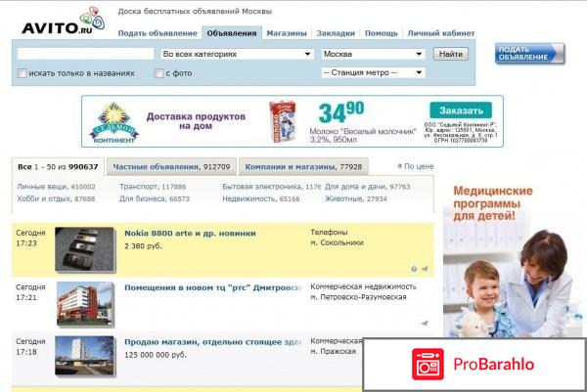Select the 'Все 1 - 50 из 990637' tab
This screenshot has width=587, height=392.
pyautogui.click(x=58, y=167)
